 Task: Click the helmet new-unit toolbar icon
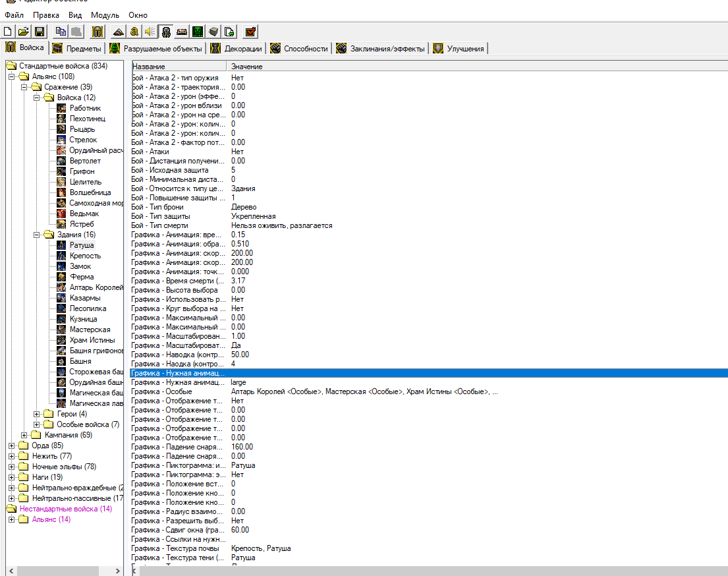pyautogui.click(x=97, y=32)
